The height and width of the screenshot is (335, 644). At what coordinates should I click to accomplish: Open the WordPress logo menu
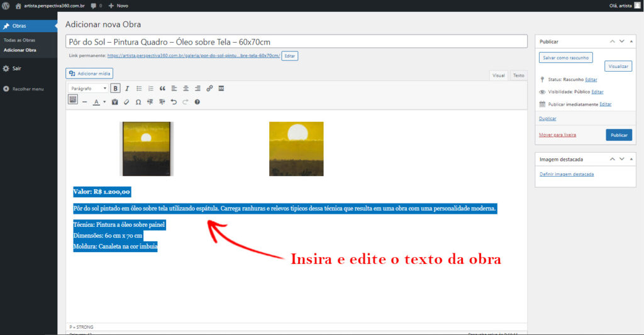tap(6, 6)
